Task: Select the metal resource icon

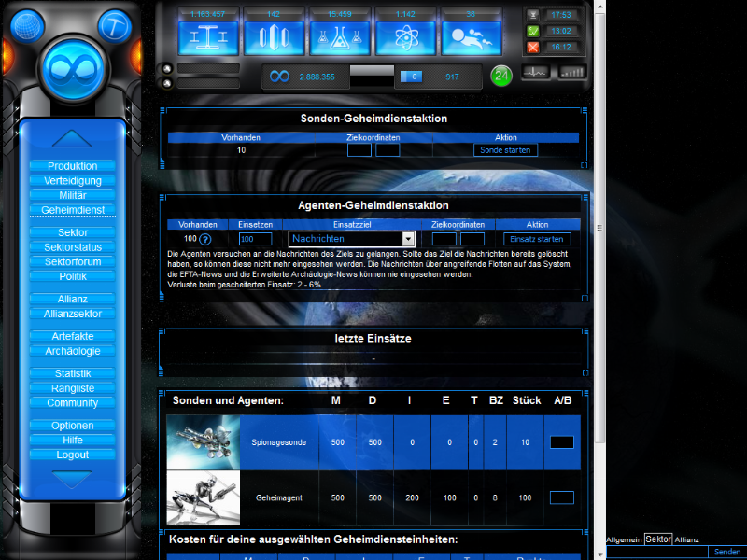Action: click(x=209, y=37)
